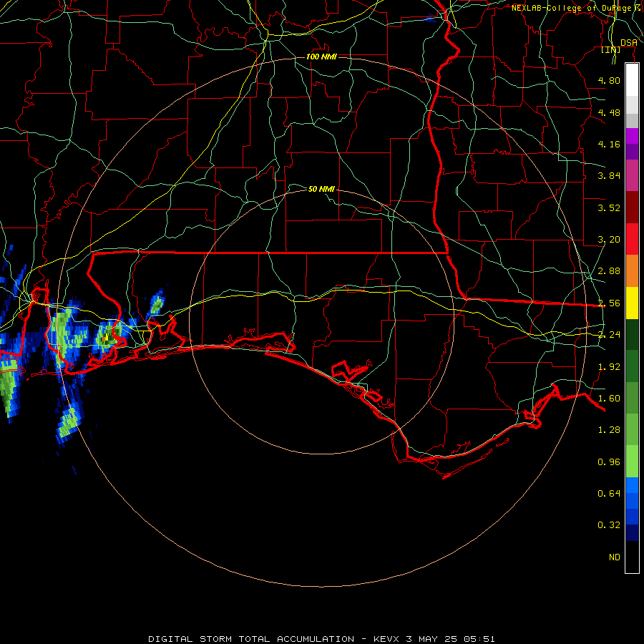Click the 3.52 legend value
Image resolution: width=644 pixels, height=644 pixels.
pos(609,208)
